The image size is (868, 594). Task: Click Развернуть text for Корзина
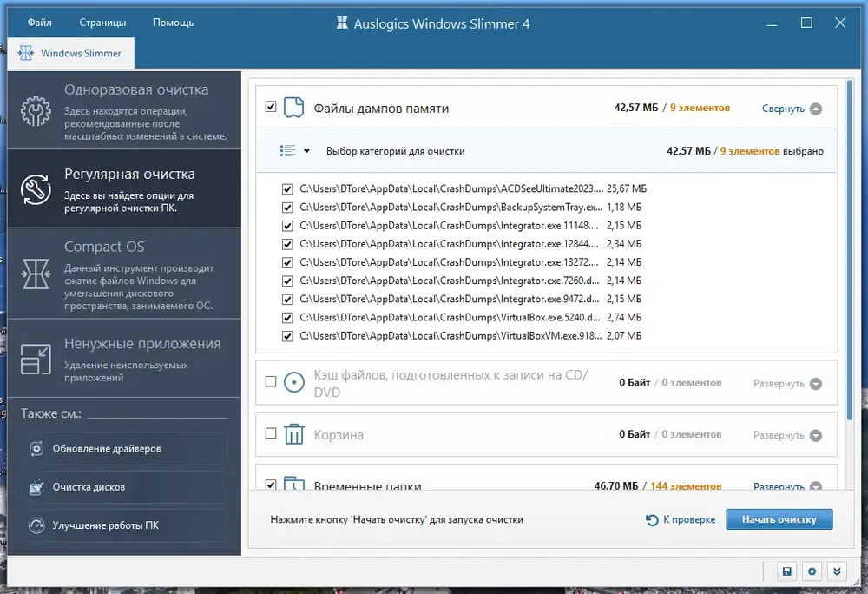point(779,435)
